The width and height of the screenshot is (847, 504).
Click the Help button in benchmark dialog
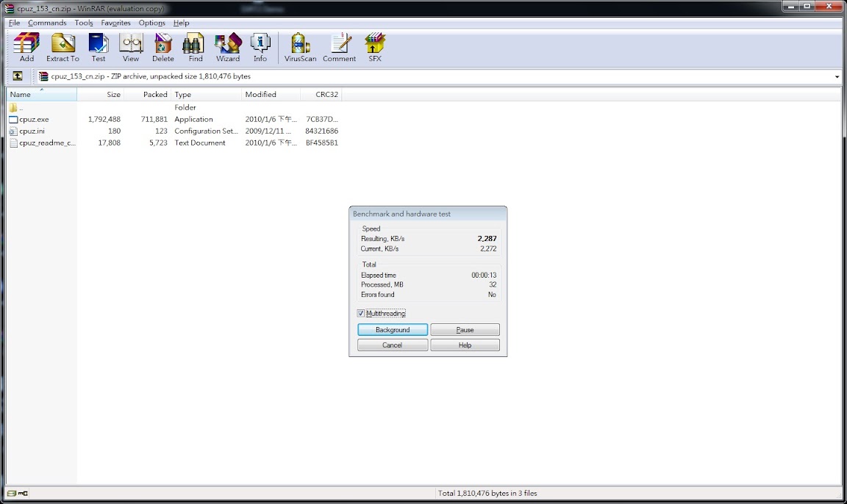465,345
